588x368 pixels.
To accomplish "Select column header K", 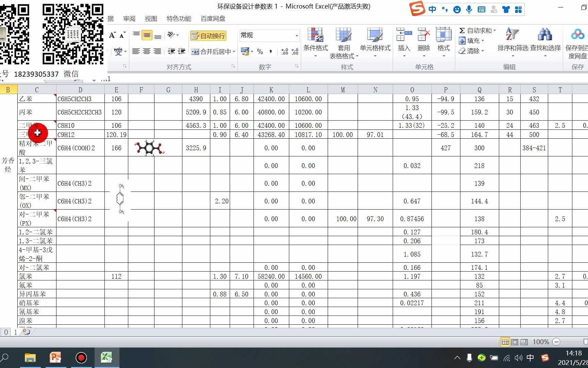I will coord(271,90).
